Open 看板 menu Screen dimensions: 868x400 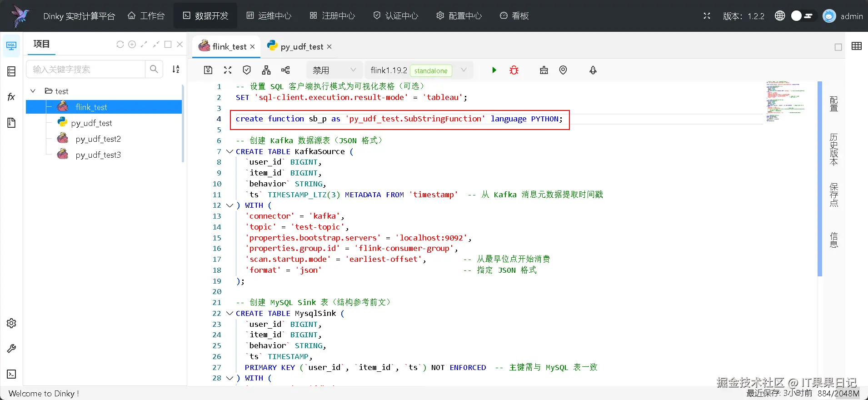[x=514, y=16]
